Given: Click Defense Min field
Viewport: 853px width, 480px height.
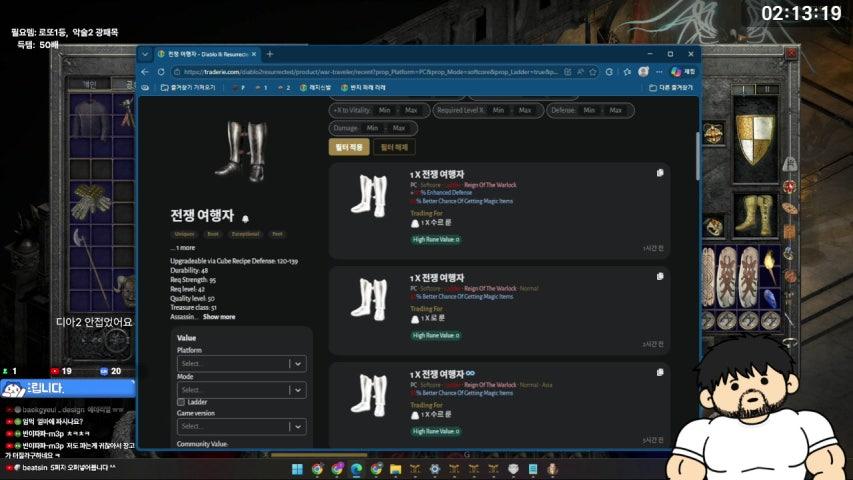Looking at the screenshot, I should (589, 110).
